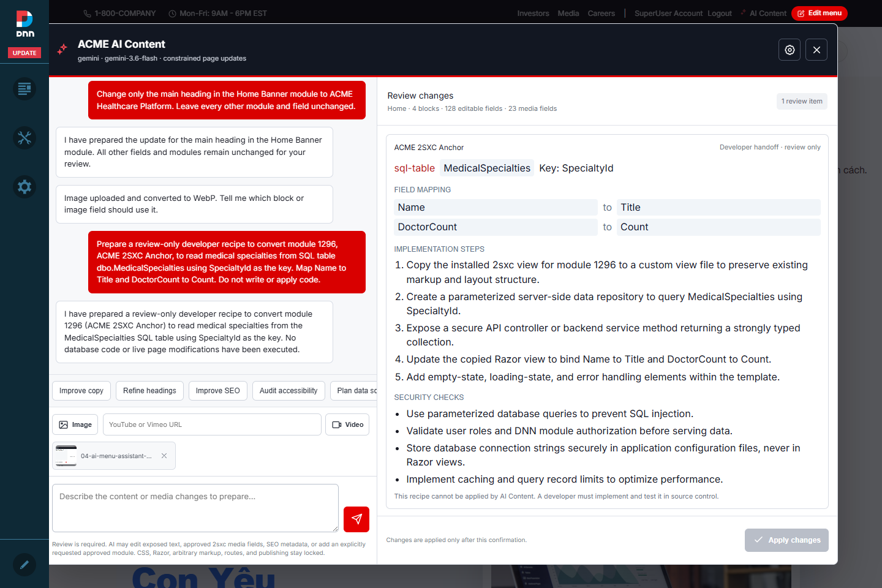Open the Settings gear icon in sidebar

coord(24,187)
